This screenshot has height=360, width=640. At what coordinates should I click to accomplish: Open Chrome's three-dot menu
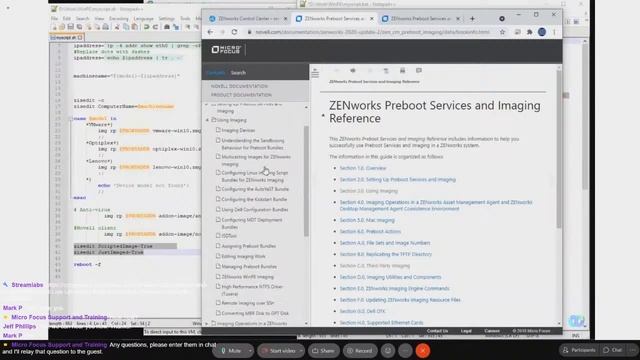(x=554, y=32)
